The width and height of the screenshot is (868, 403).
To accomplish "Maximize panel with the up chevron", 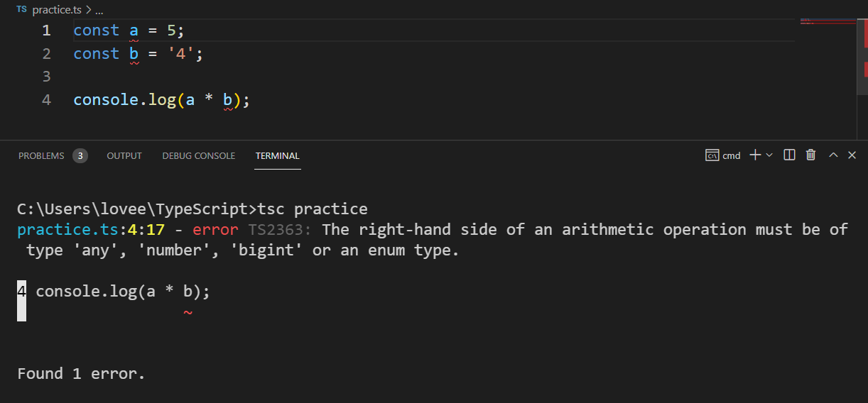I will (834, 155).
